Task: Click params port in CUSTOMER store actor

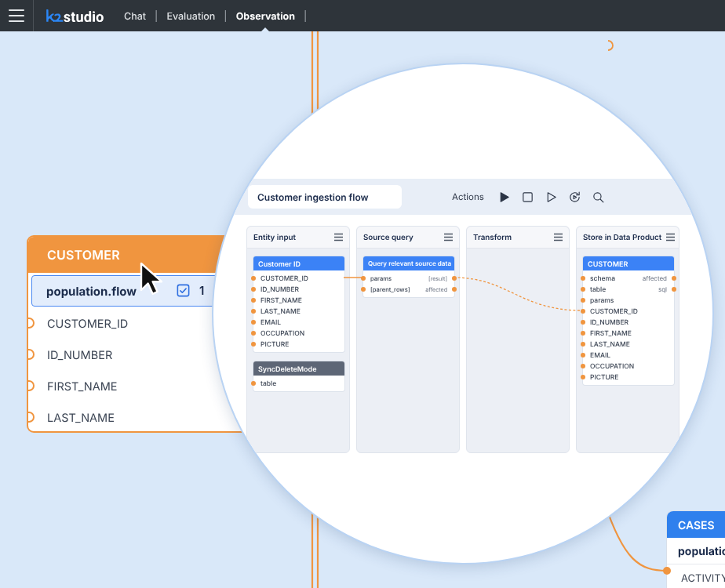Action: point(583,300)
